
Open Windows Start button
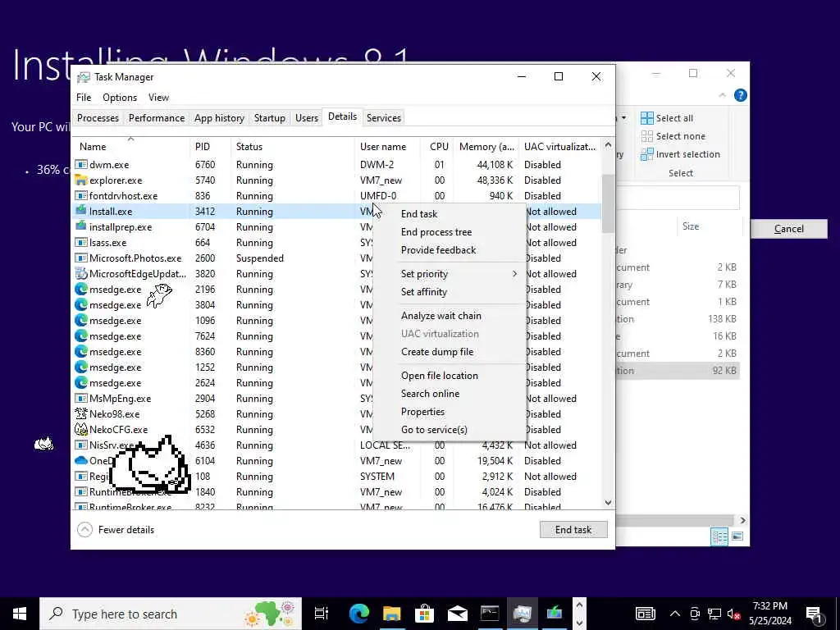click(20, 614)
